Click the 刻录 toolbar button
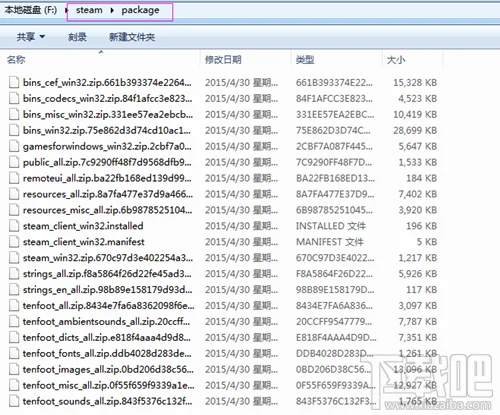The width and height of the screenshot is (500, 415). click(77, 37)
